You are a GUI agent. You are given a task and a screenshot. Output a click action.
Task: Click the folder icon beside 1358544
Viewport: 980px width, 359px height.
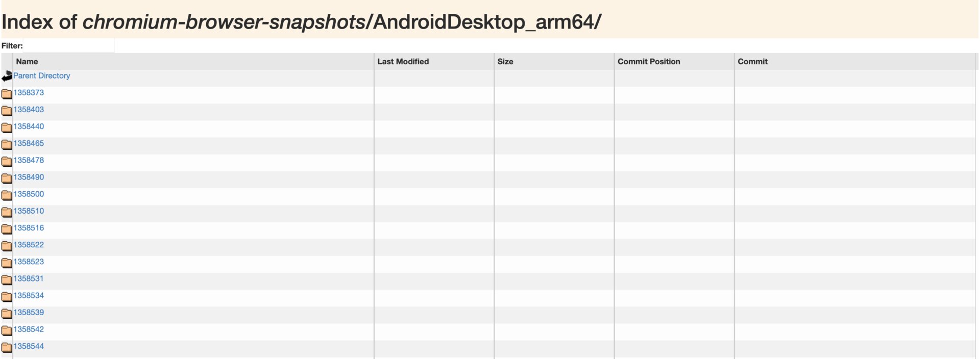(x=7, y=347)
